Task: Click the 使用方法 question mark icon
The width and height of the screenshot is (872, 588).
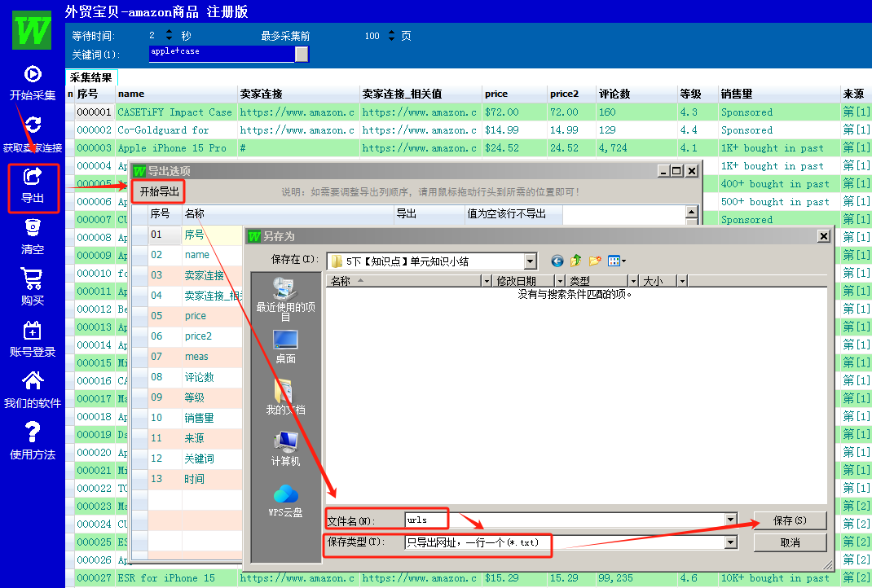Action: (33, 432)
